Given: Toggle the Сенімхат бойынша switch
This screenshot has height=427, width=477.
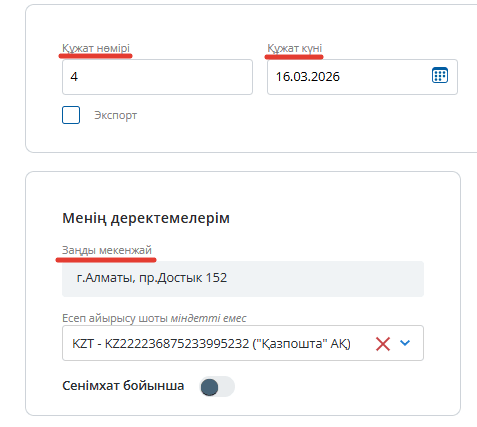Looking at the screenshot, I should pyautogui.click(x=217, y=387).
